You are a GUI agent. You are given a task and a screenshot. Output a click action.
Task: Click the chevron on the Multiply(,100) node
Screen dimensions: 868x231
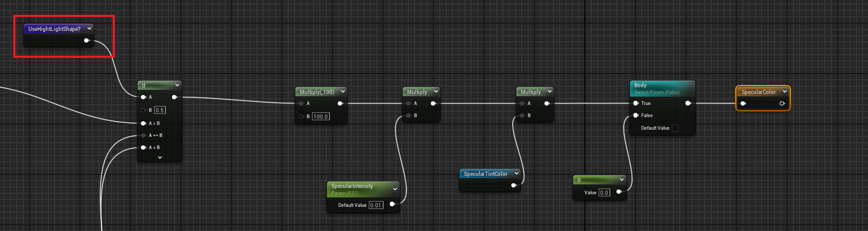343,91
